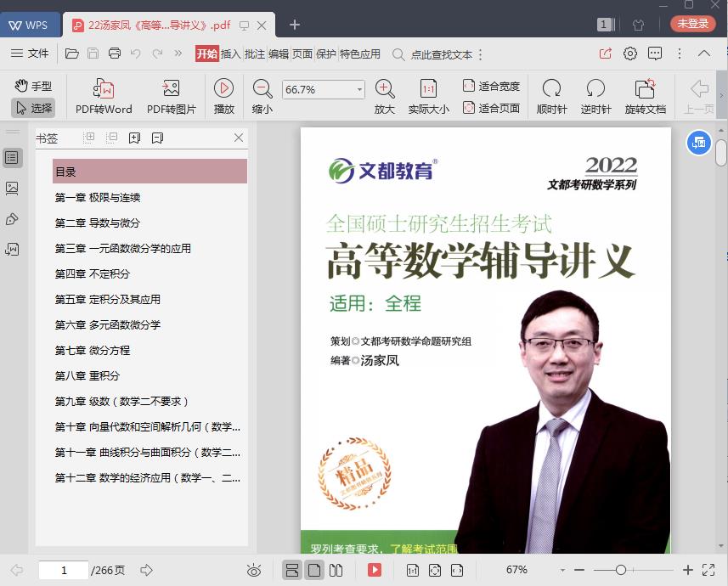Image resolution: width=728 pixels, height=586 pixels.
Task: Open the 67% zoom level dropdown arrow
Action: coord(562,570)
